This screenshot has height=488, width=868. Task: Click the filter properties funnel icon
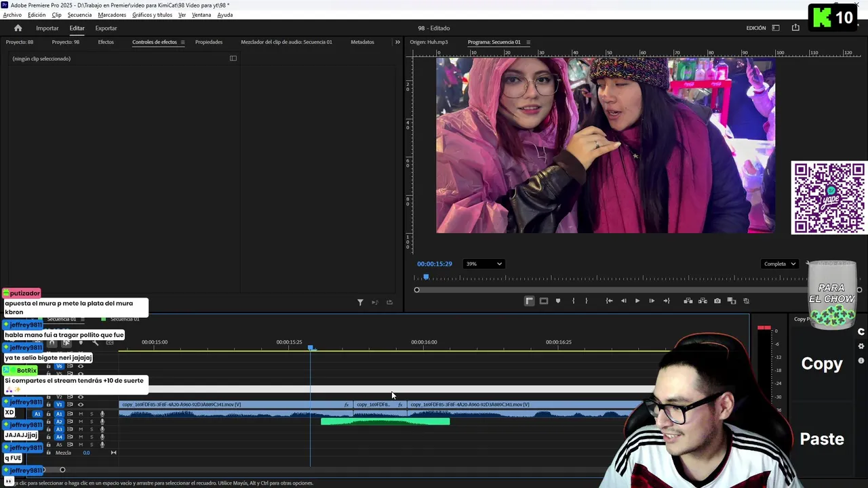point(360,302)
